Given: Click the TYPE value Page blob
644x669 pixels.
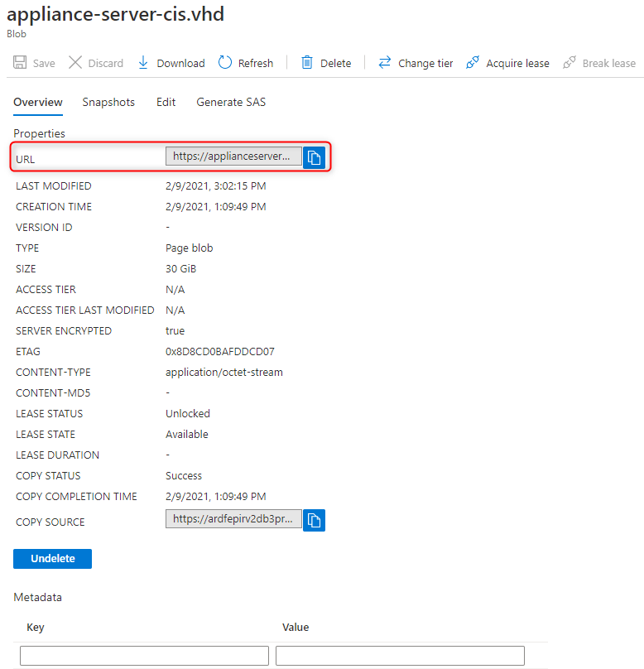Looking at the screenshot, I should pyautogui.click(x=189, y=248).
